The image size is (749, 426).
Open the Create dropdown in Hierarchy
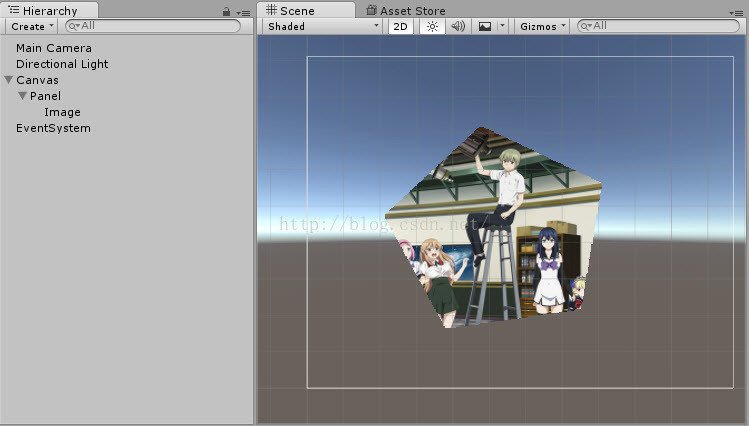(x=32, y=26)
